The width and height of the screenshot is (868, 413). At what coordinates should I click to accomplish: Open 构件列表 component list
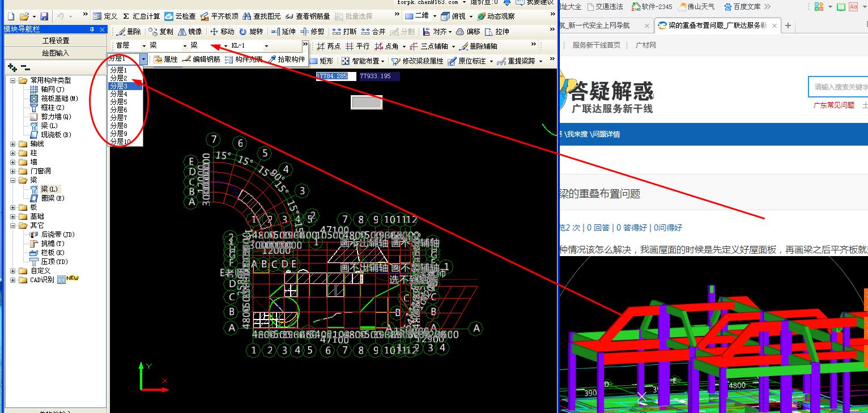click(x=244, y=59)
